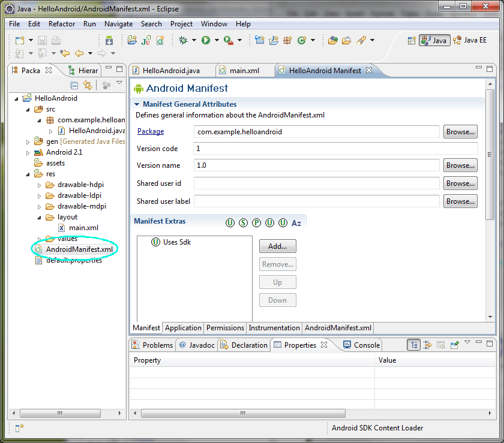504x443 pixels.
Task: Click the Open Type icon
Action: coord(332,40)
